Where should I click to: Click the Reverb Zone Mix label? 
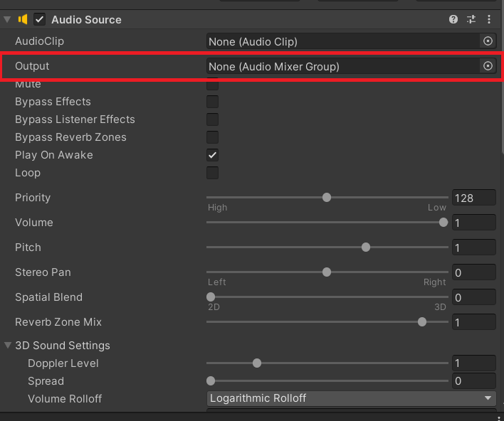pyautogui.click(x=58, y=321)
